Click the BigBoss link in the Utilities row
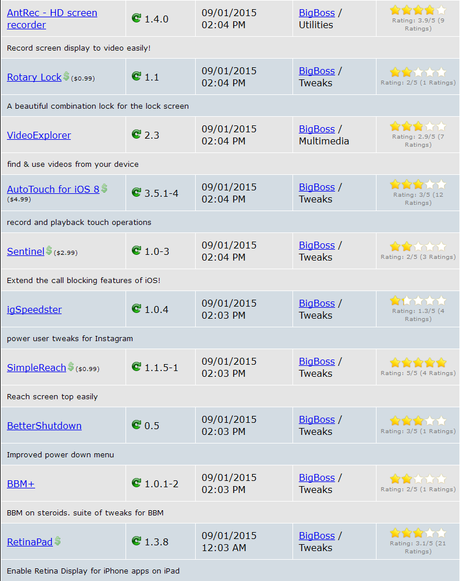Screen dimensions: 460x581 [317, 13]
